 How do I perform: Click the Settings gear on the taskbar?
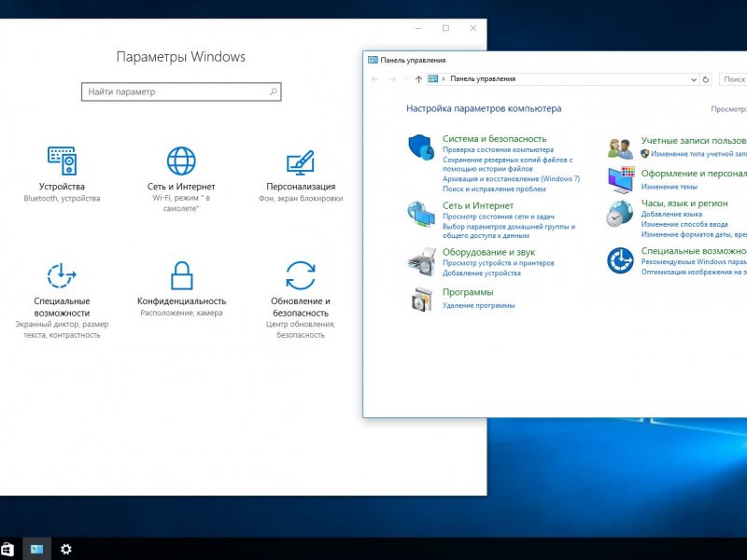(65, 549)
